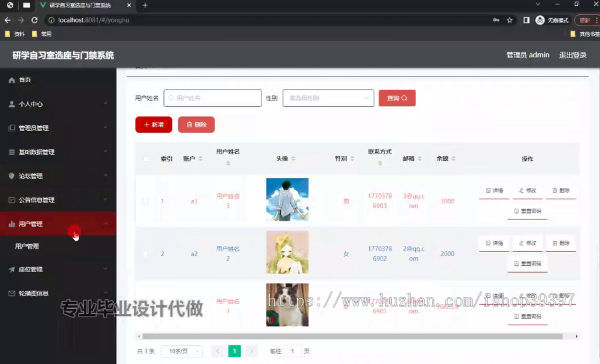Open the 首页 menu item
The height and width of the screenshot is (364, 600).
point(58,80)
